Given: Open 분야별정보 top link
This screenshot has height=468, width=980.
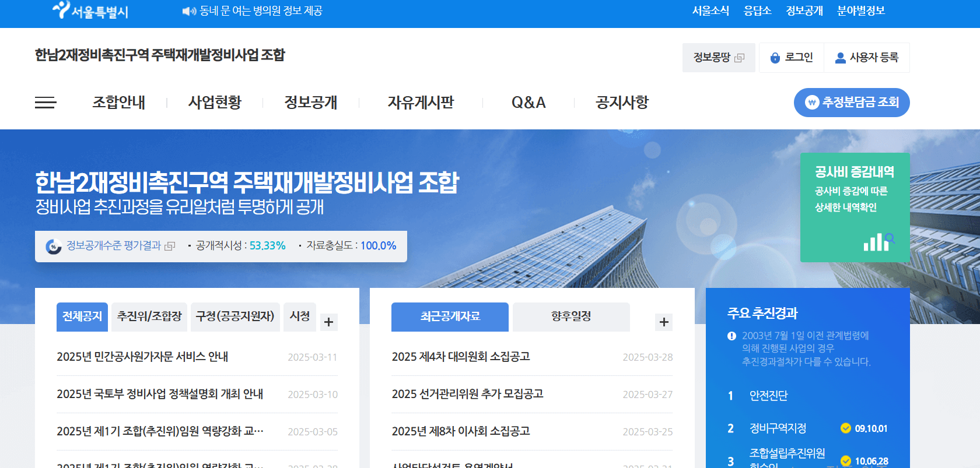Looking at the screenshot, I should 861,10.
